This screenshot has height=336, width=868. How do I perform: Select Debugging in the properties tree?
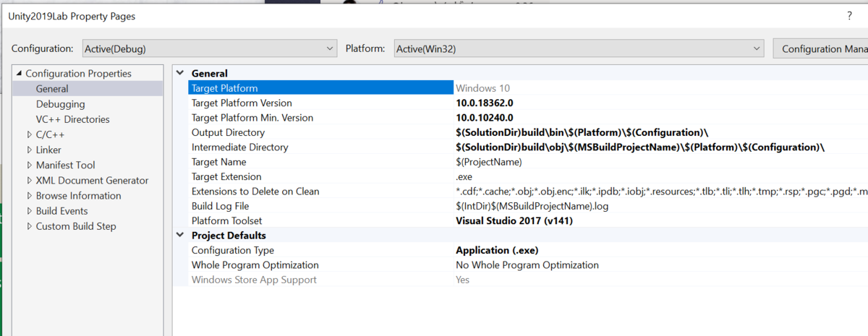pyautogui.click(x=60, y=104)
